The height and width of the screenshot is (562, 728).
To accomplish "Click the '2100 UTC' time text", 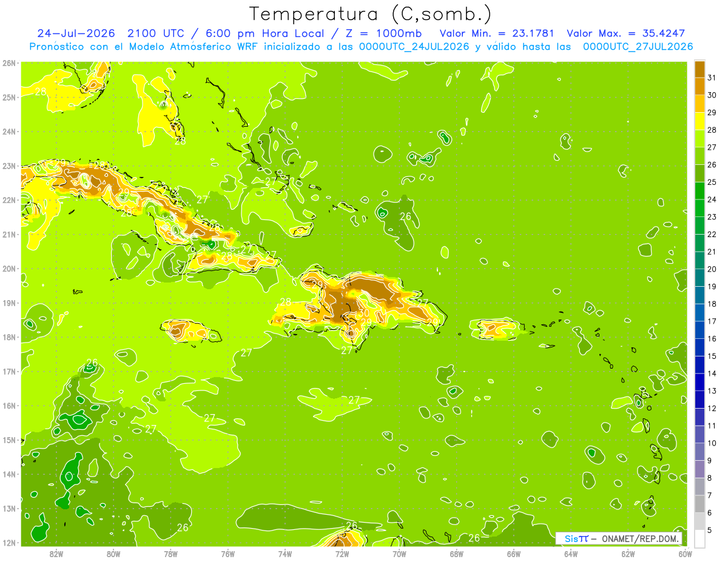I will coord(157,33).
